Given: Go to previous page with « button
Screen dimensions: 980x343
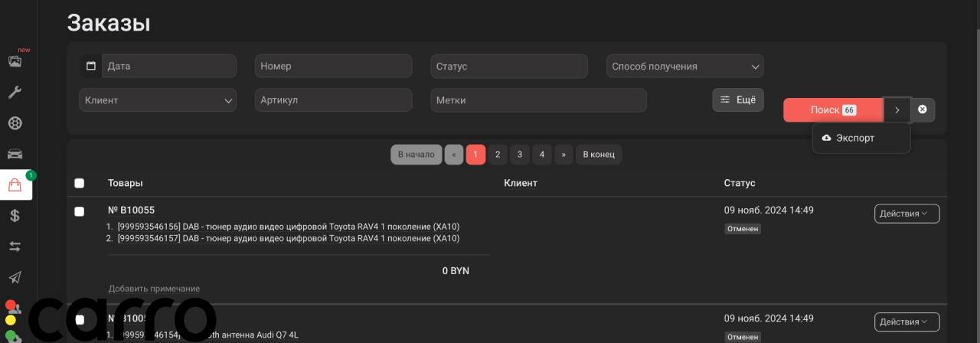Looking at the screenshot, I should coord(454,154).
